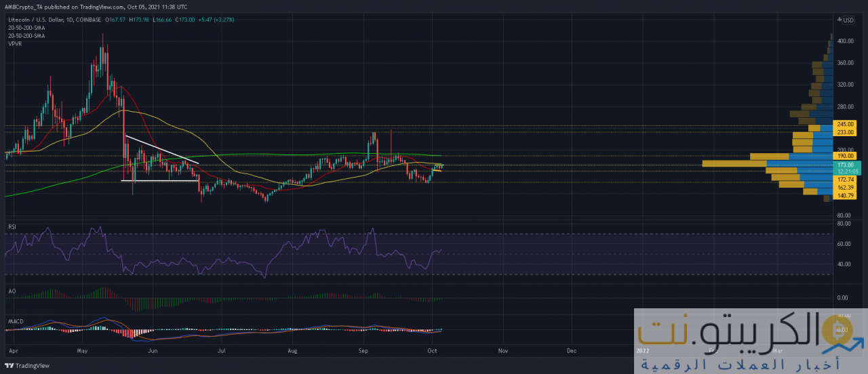The image size is (868, 374).
Task: Click the current price 173.00 green label
Action: (x=846, y=165)
